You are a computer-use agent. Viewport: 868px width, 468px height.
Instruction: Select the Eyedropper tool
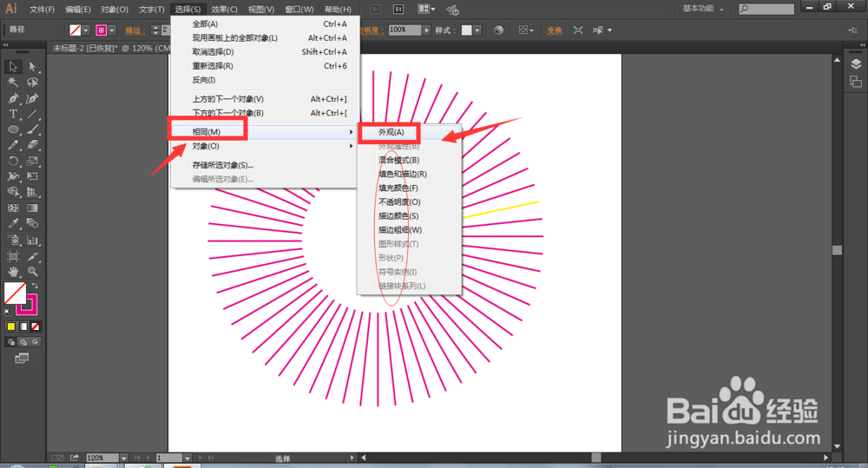13,224
